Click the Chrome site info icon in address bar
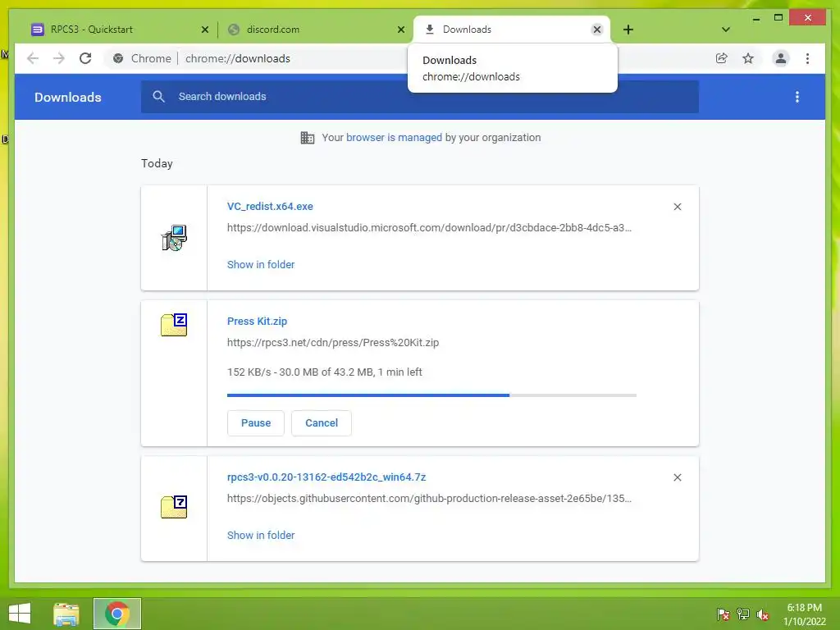This screenshot has width=840, height=630. click(118, 58)
